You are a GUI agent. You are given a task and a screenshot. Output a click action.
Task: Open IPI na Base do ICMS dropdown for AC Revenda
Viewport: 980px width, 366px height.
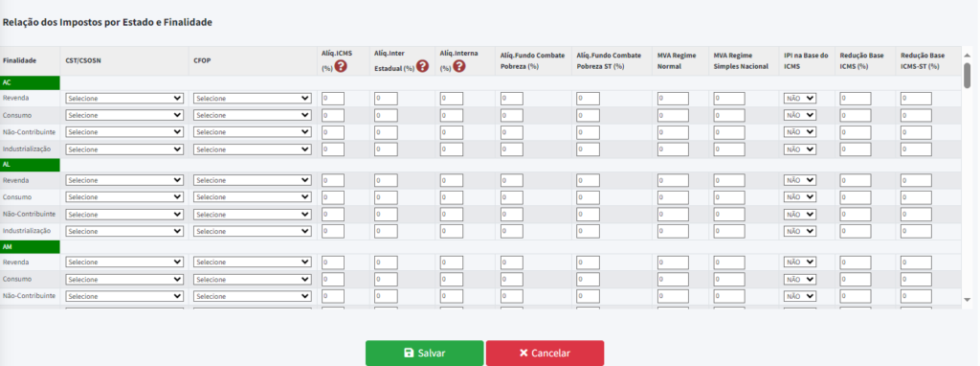tap(800, 99)
